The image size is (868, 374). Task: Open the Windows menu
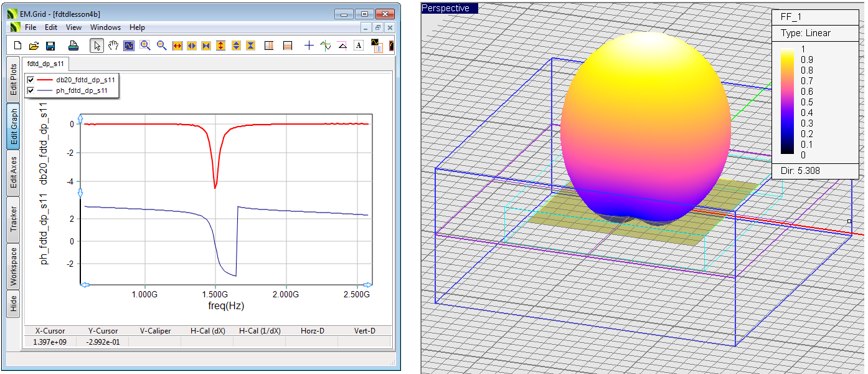pos(105,27)
